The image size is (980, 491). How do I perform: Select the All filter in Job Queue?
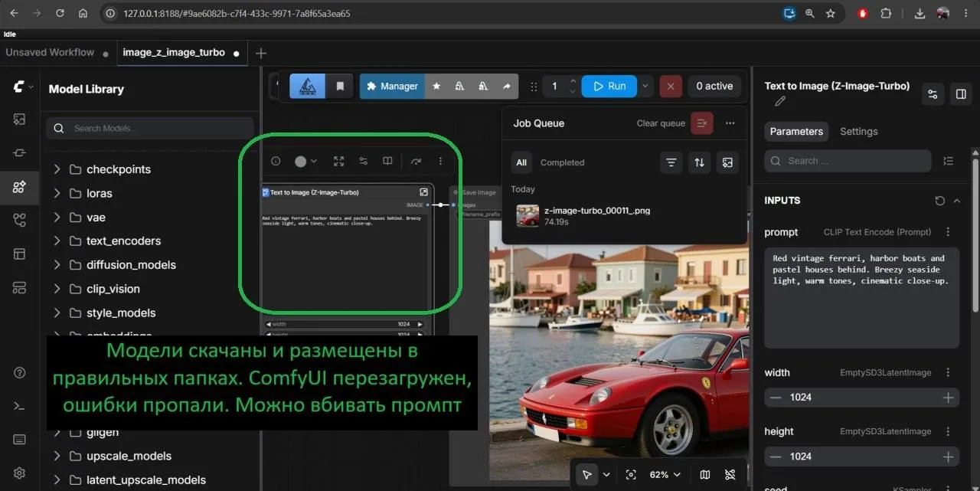(x=521, y=162)
